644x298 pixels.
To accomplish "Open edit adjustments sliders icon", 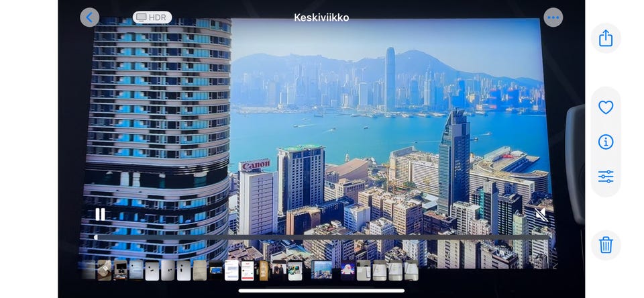I will (x=606, y=177).
